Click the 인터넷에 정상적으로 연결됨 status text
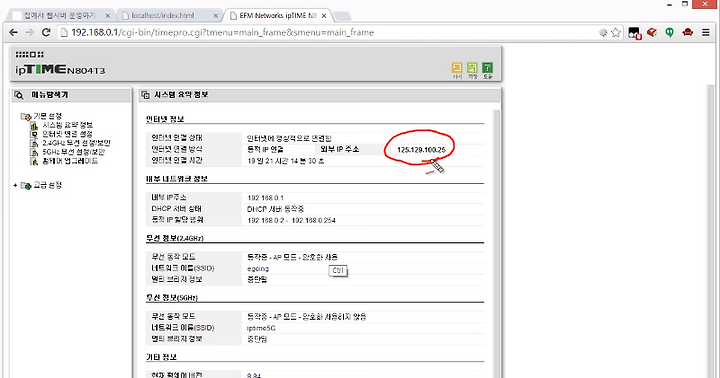This screenshot has width=720, height=378. 289,138
